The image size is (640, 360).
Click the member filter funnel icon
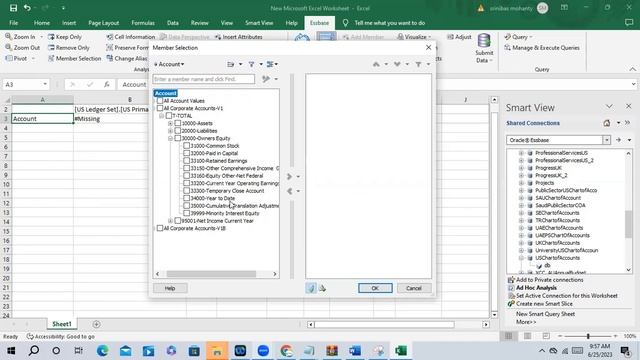tap(251, 64)
